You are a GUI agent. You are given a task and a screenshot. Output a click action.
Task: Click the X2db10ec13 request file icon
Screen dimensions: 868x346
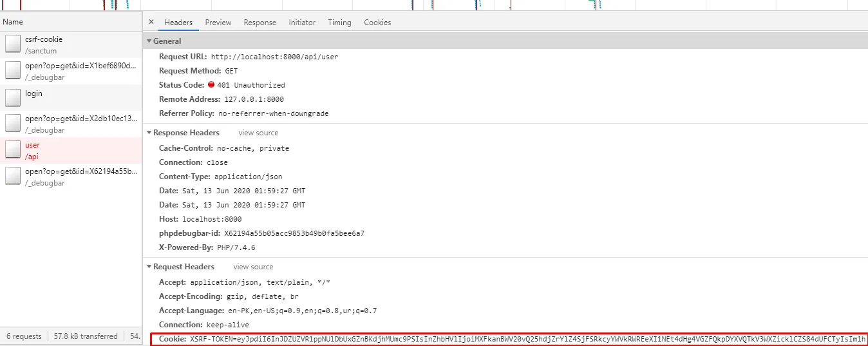[13, 124]
